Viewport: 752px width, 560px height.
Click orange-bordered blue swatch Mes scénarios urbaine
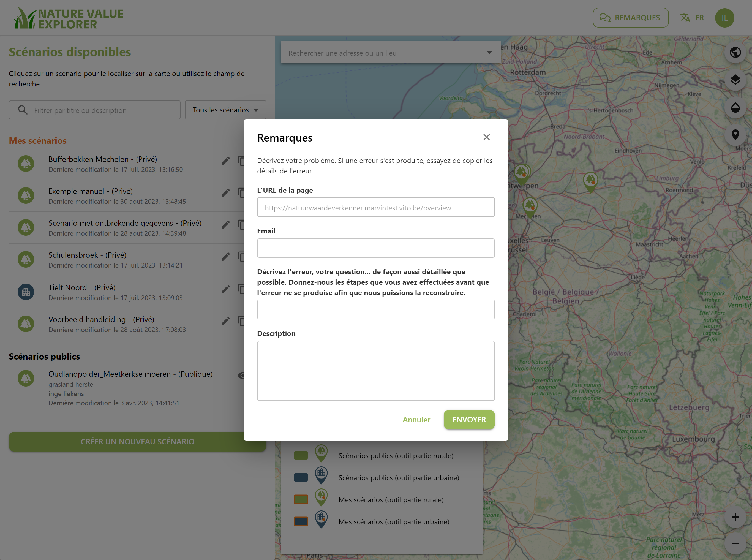301,521
